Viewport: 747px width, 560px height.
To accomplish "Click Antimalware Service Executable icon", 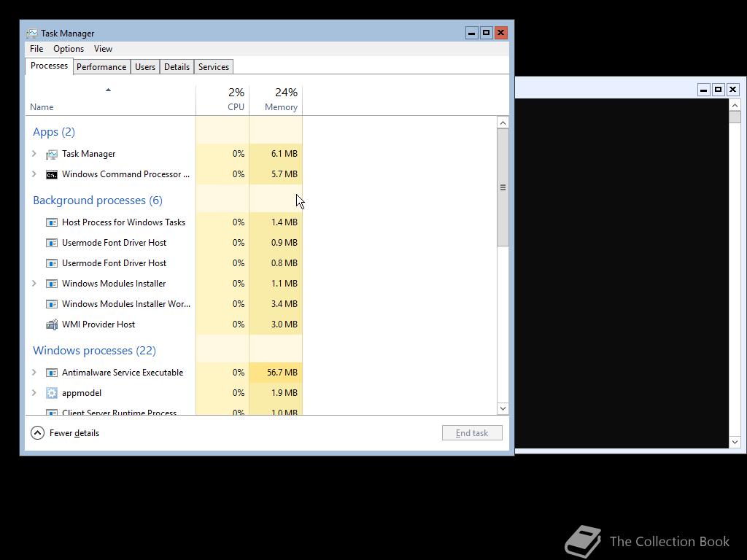I will (x=52, y=373).
